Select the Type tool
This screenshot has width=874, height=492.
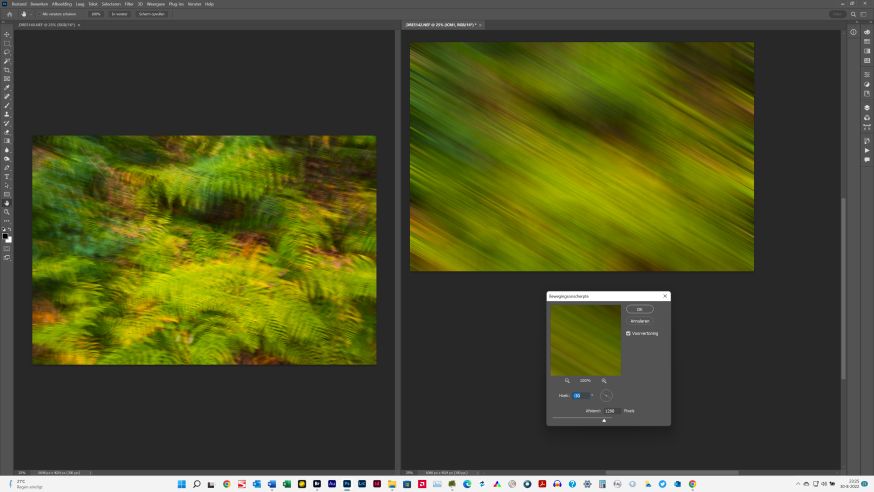pos(7,177)
